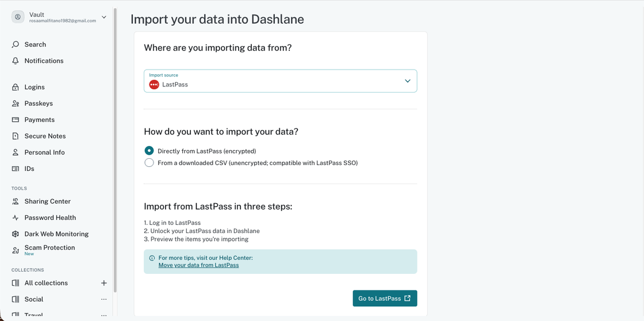The image size is (644, 321).
Task: Expand the Vault account chevron
Action: pyautogui.click(x=104, y=17)
